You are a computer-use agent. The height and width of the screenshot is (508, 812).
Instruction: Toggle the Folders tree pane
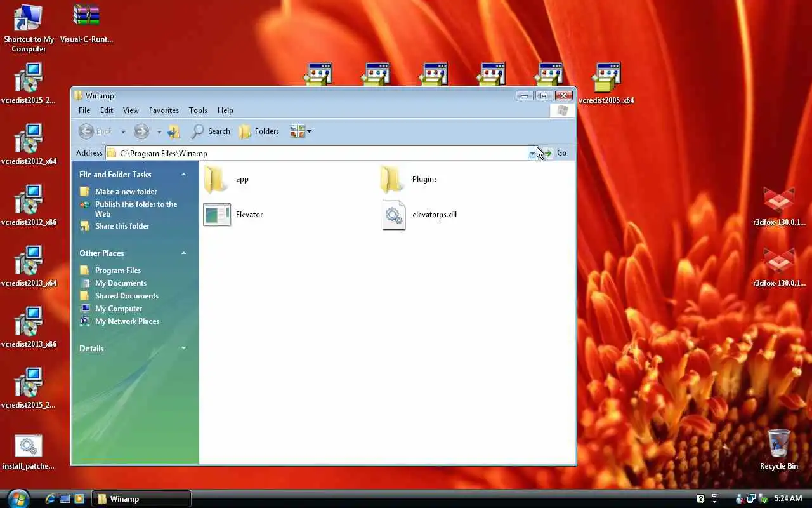(259, 131)
